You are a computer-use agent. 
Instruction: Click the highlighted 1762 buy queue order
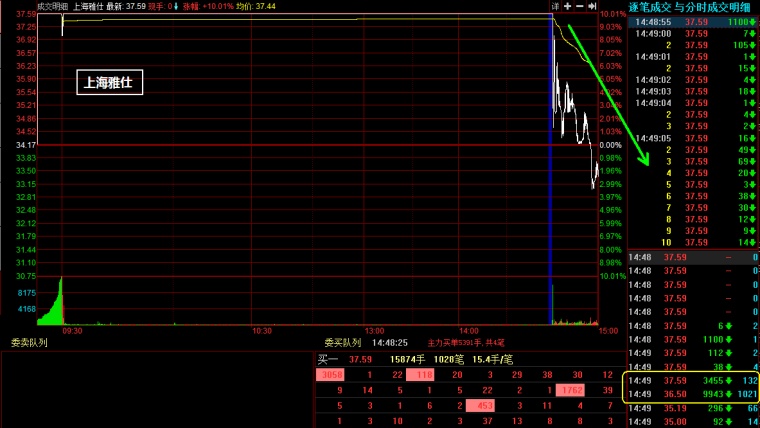pos(570,390)
